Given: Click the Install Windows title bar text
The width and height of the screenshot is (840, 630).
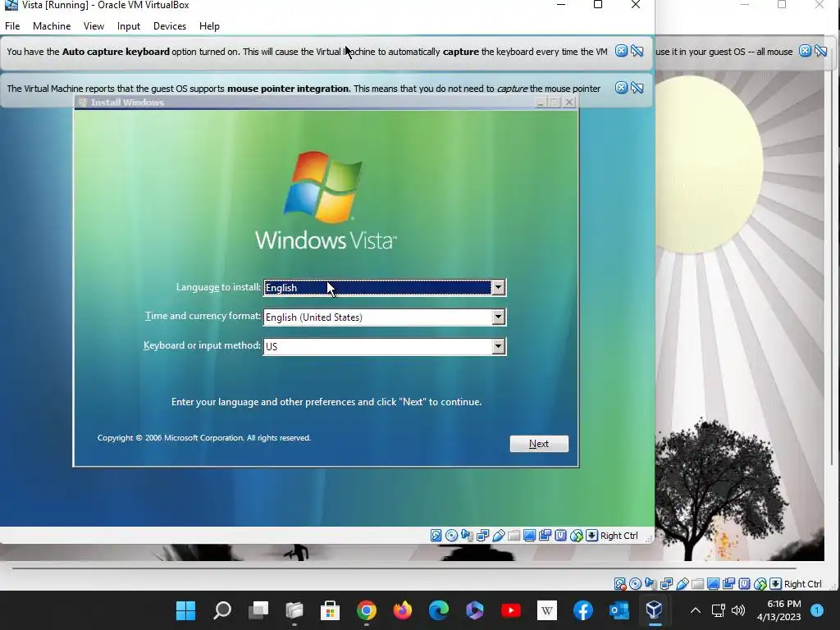Looking at the screenshot, I should [x=127, y=102].
